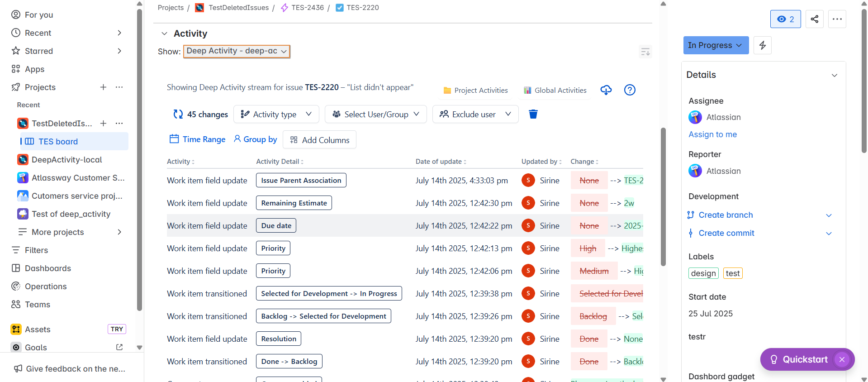The width and height of the screenshot is (868, 382).
Task: Toggle the watch eye button
Action: [785, 19]
